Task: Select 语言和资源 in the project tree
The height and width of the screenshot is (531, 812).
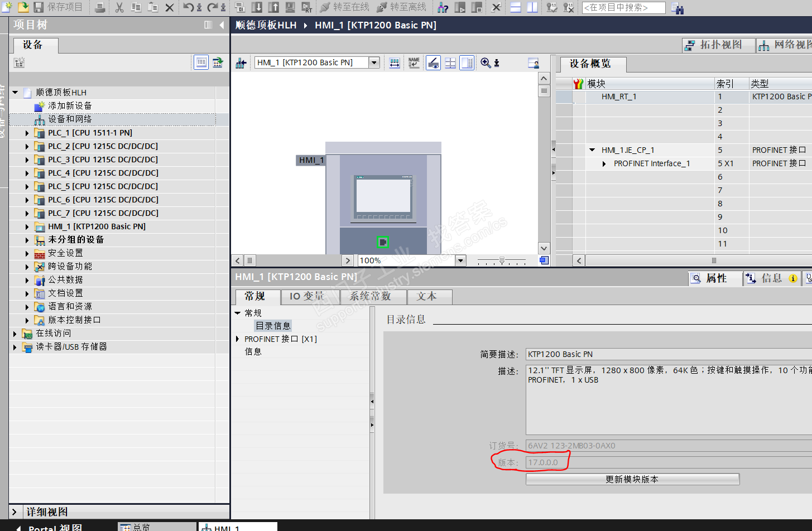Action: point(70,306)
